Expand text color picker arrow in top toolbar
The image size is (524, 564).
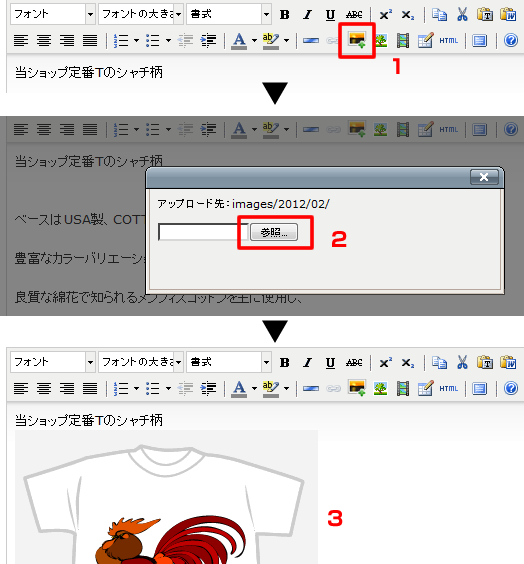click(254, 40)
